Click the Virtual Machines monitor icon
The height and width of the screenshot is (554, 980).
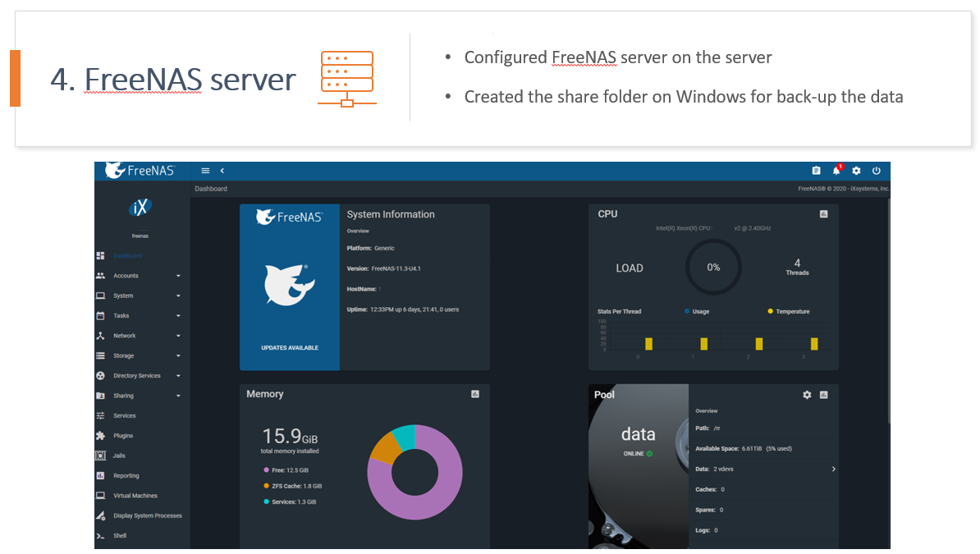[x=100, y=496]
